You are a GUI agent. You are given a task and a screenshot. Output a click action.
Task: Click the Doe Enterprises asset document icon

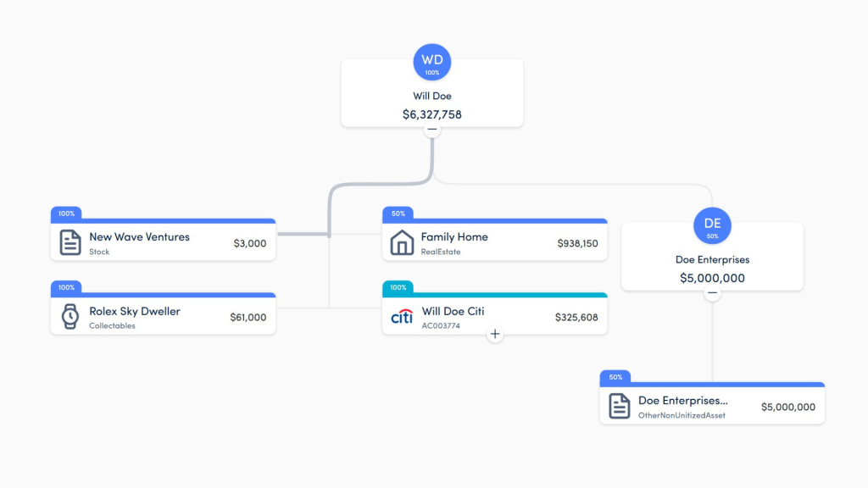tap(620, 407)
